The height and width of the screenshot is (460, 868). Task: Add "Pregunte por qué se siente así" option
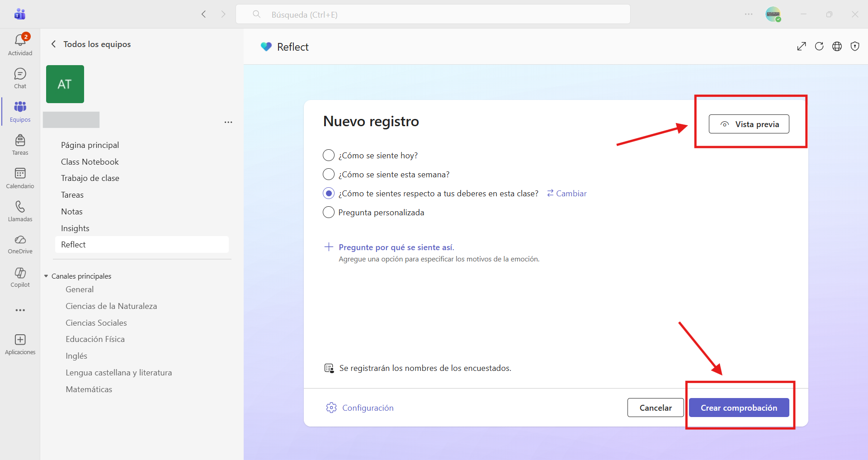tap(396, 247)
